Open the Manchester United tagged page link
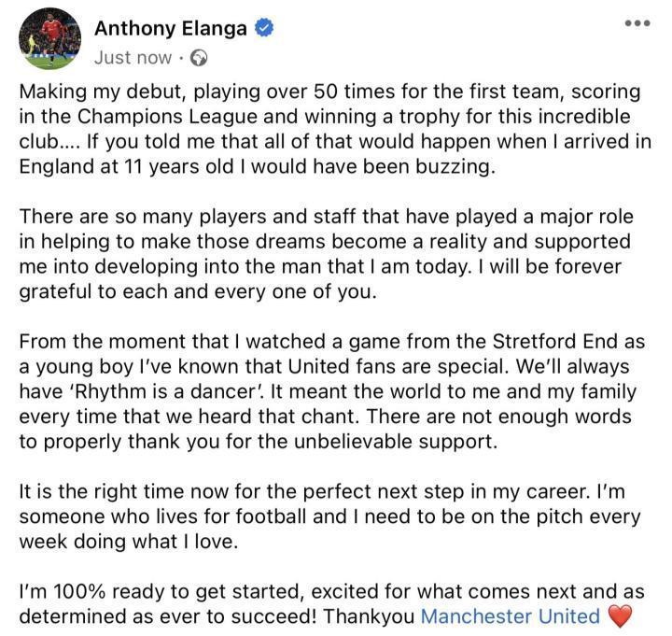The image size is (672, 636). coord(511,615)
